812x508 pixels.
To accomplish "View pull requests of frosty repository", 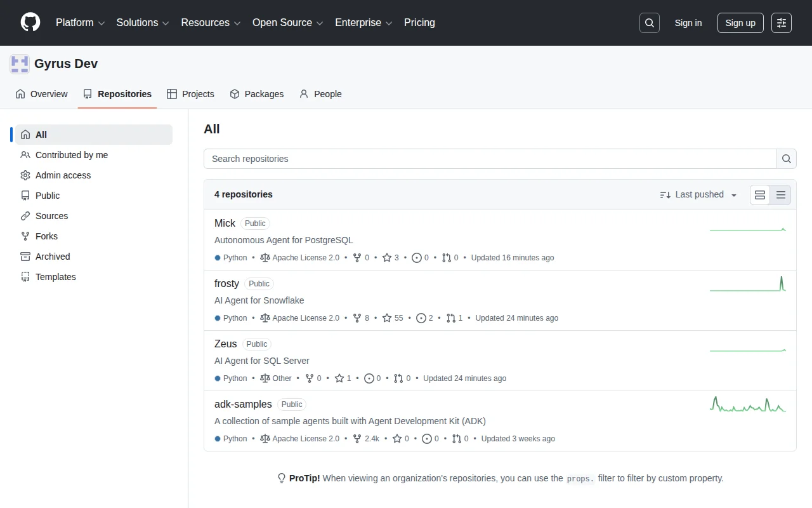I will click(x=454, y=318).
